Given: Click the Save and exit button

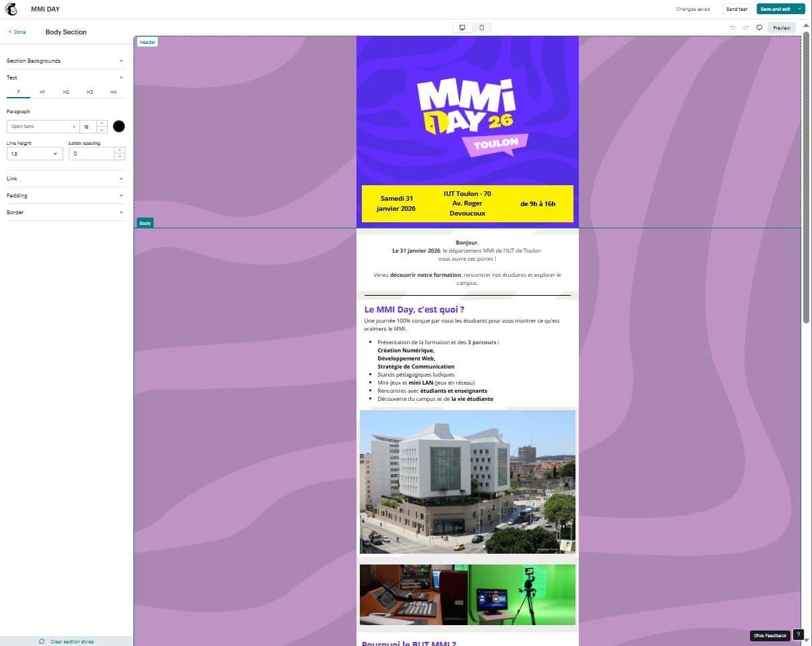Looking at the screenshot, I should click(x=775, y=9).
